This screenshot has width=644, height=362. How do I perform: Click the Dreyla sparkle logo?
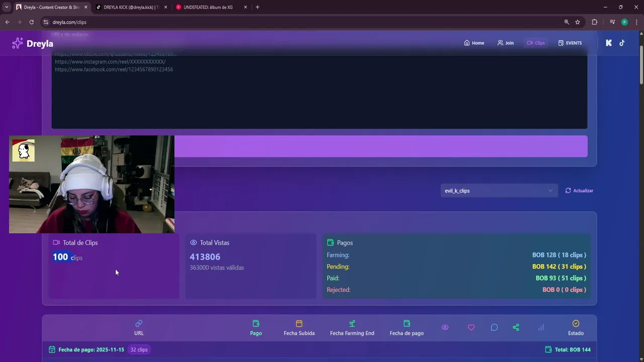(x=18, y=43)
